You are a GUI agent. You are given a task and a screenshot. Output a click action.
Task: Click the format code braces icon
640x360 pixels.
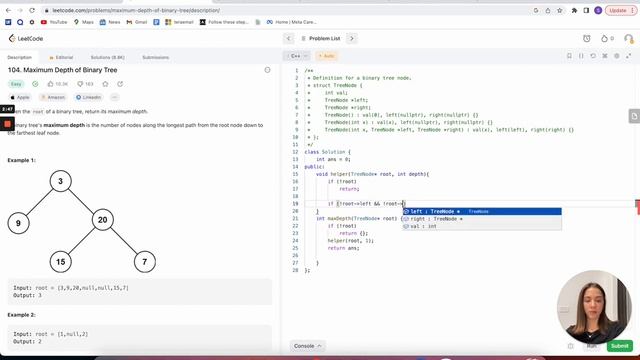[x=581, y=56]
